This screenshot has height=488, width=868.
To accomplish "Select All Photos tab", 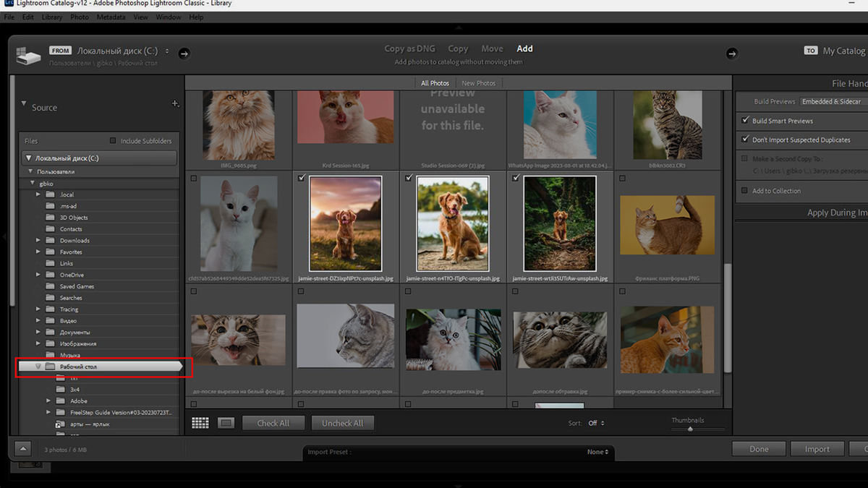I will click(x=435, y=83).
